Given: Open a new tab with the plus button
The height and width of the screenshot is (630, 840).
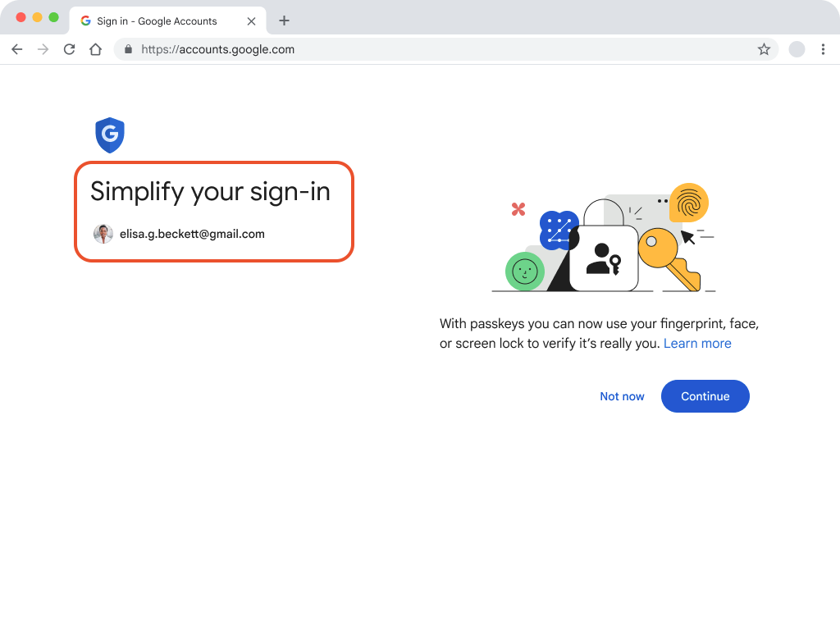Looking at the screenshot, I should pos(284,21).
